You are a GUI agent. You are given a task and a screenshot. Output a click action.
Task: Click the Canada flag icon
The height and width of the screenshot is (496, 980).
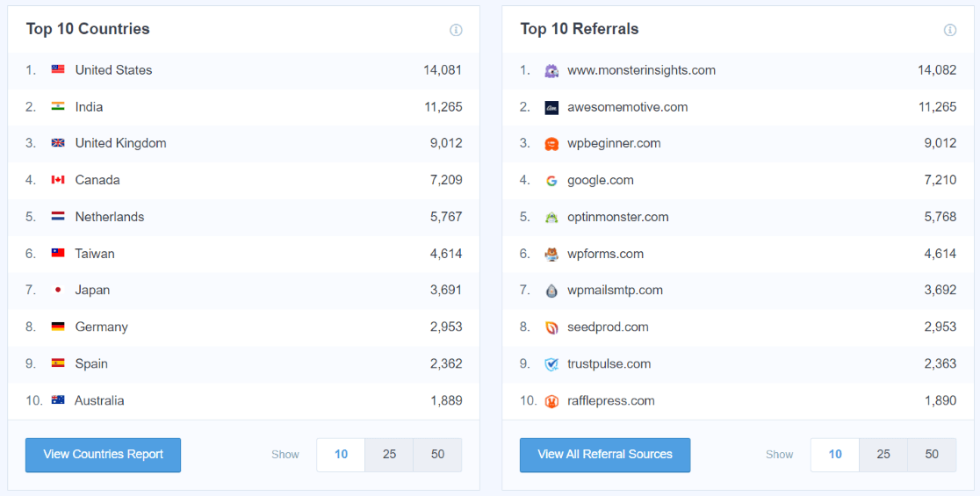coord(58,180)
